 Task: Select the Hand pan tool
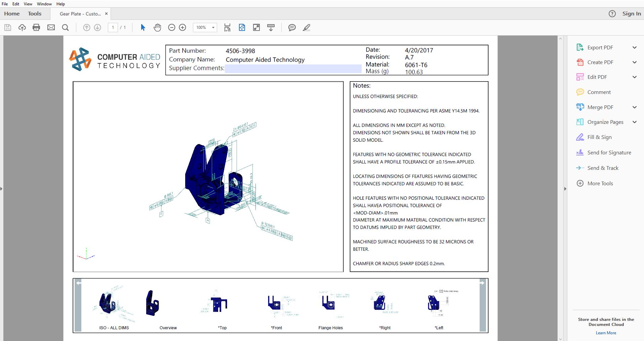[x=157, y=28]
